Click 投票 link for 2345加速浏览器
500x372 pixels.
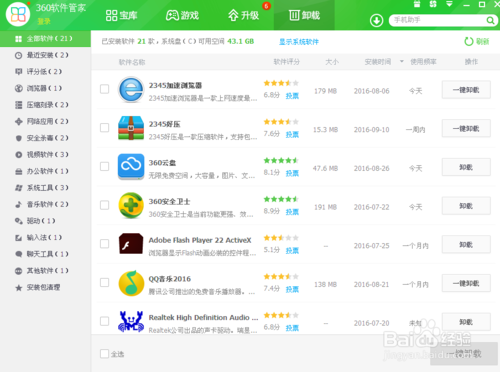pos(292,96)
